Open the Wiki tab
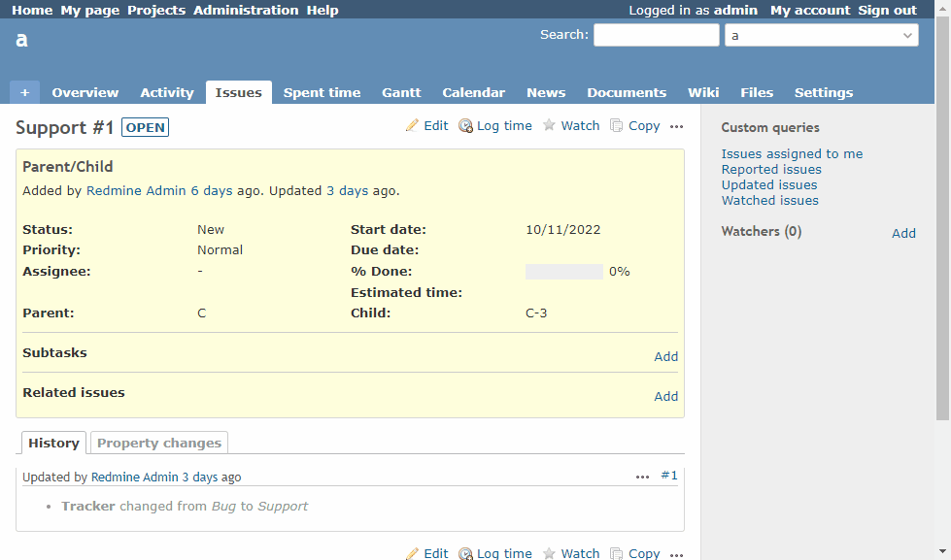 pos(703,92)
